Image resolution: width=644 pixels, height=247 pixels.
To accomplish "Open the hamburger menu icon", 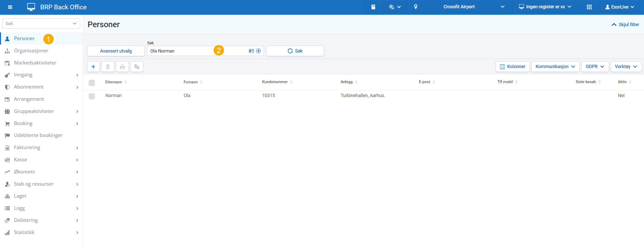I will (x=10, y=7).
